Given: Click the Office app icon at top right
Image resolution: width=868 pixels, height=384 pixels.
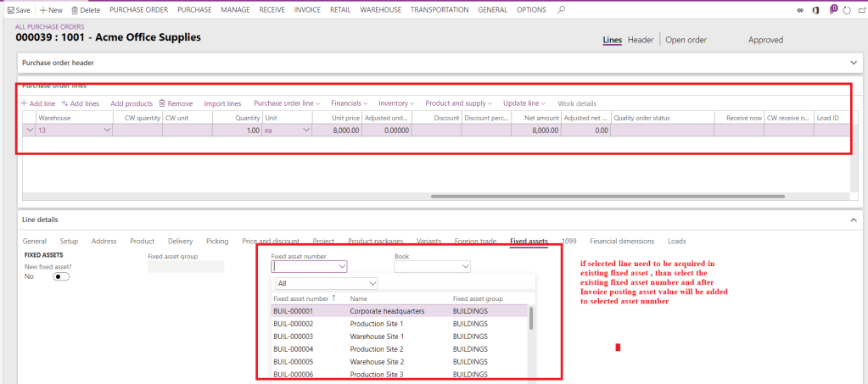Looking at the screenshot, I should pyautogui.click(x=815, y=10).
